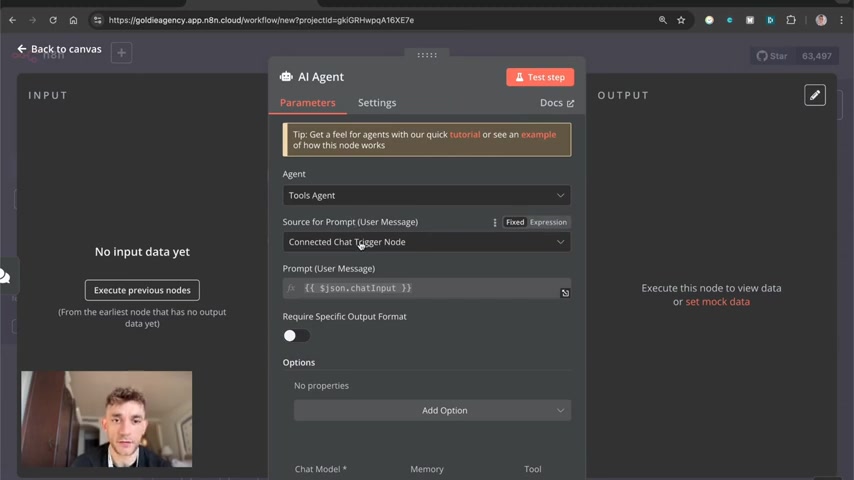Select Fixed mode for prompt source
The height and width of the screenshot is (480, 854).
515,222
